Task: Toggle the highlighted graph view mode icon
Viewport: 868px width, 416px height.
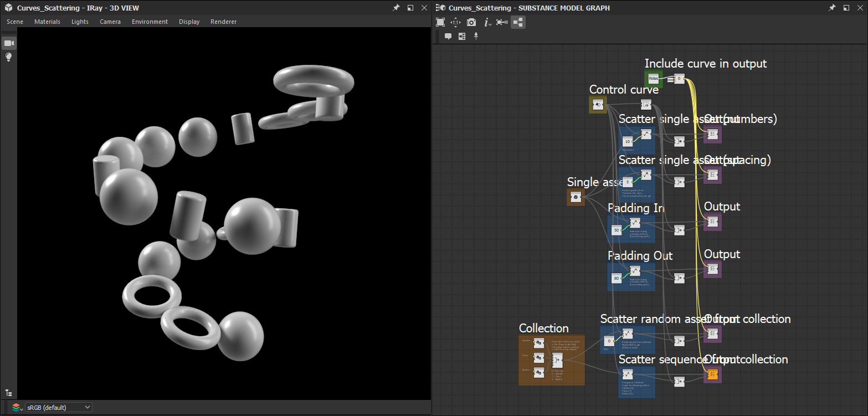Action: (x=518, y=22)
